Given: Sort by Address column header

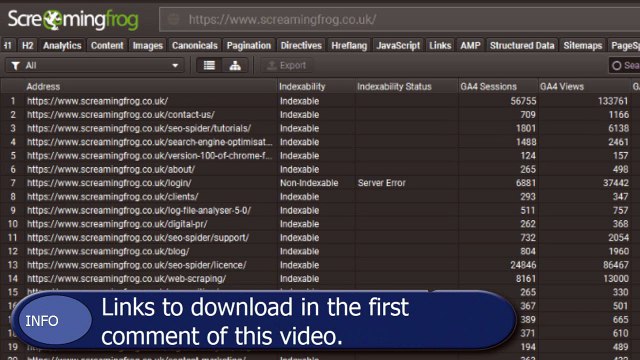Looking at the screenshot, I should (43, 87).
